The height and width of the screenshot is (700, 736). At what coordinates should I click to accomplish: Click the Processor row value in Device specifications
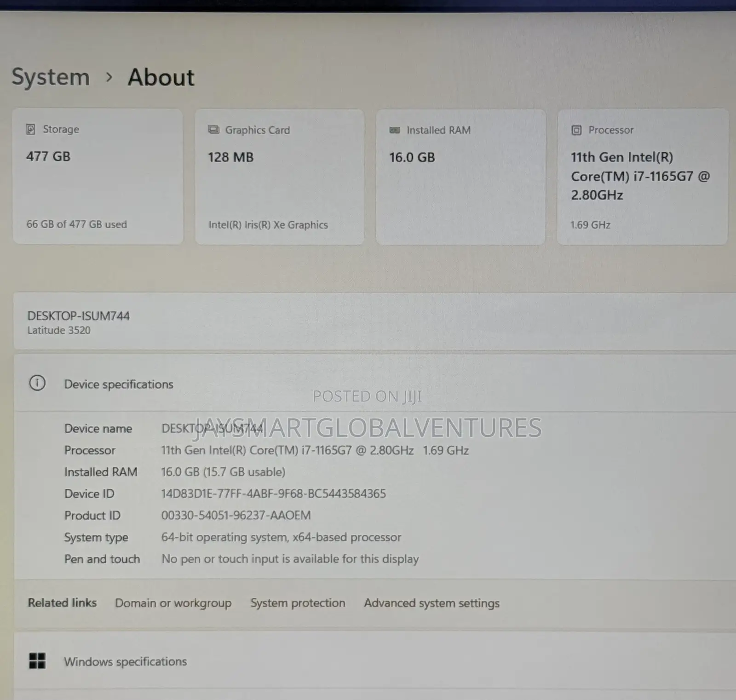pos(315,450)
